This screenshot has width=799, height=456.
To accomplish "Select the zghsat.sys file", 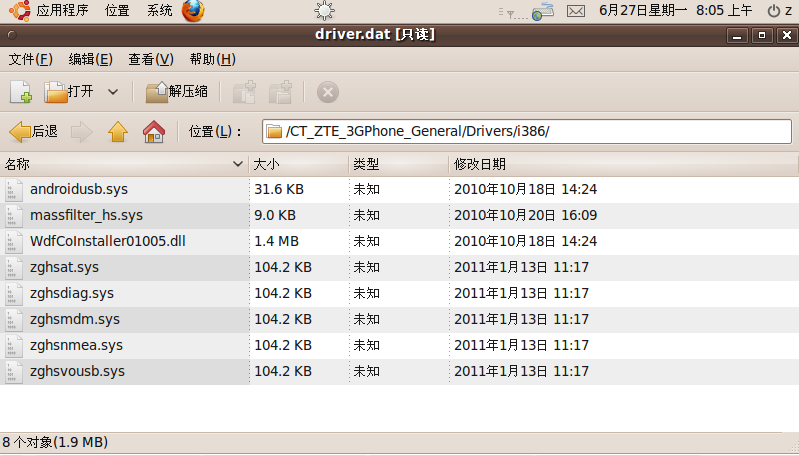I will point(64,267).
